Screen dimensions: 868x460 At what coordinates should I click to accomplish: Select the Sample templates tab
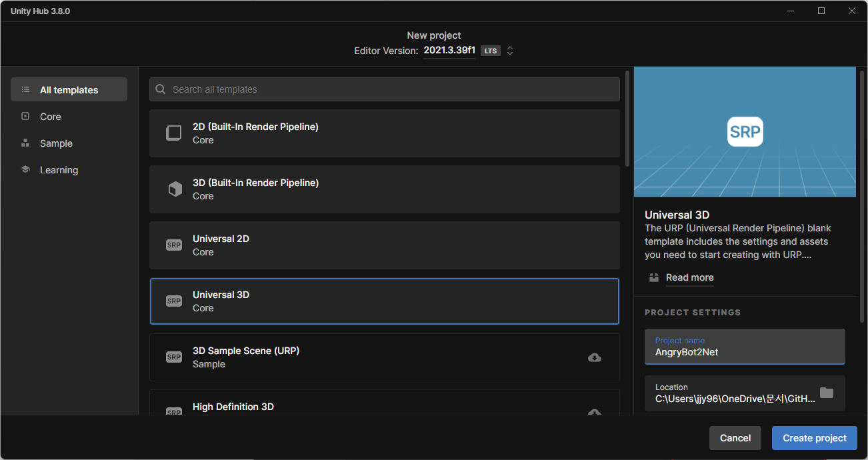click(x=69, y=143)
